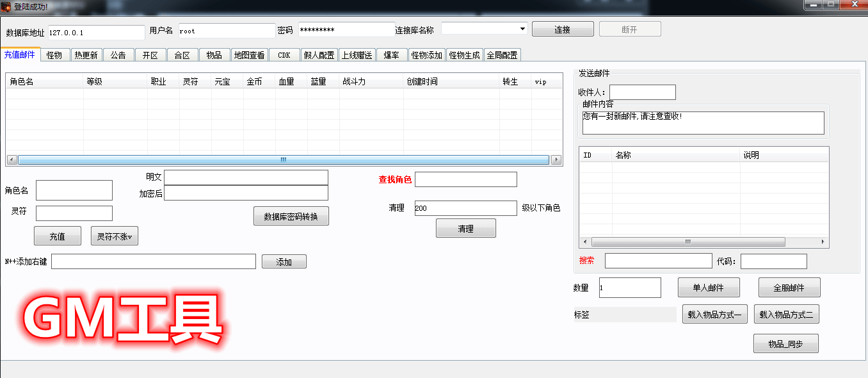Click the 单人邮件 send button

point(709,288)
